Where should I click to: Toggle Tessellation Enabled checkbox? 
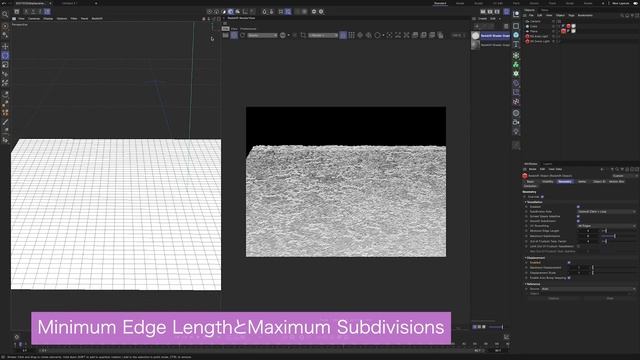(x=578, y=207)
